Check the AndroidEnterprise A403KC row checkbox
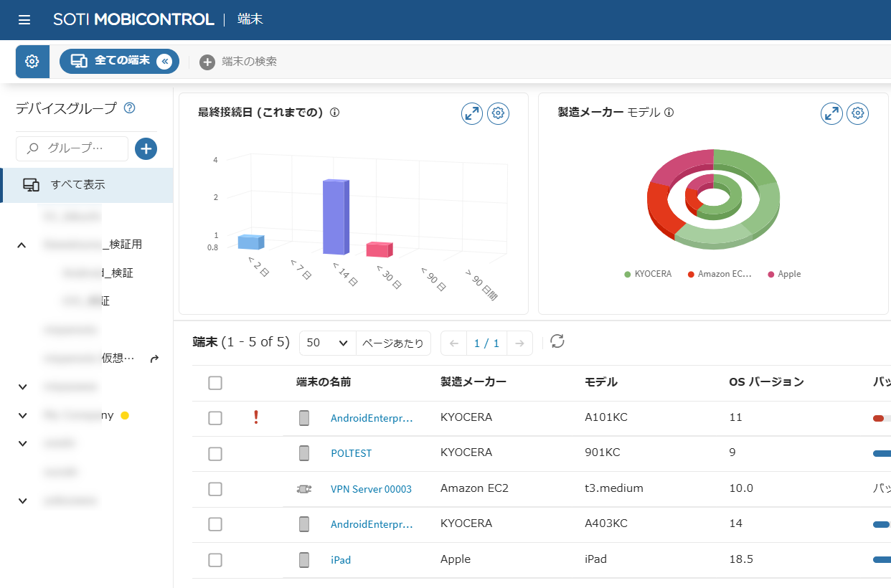The width and height of the screenshot is (891, 588). click(x=215, y=524)
